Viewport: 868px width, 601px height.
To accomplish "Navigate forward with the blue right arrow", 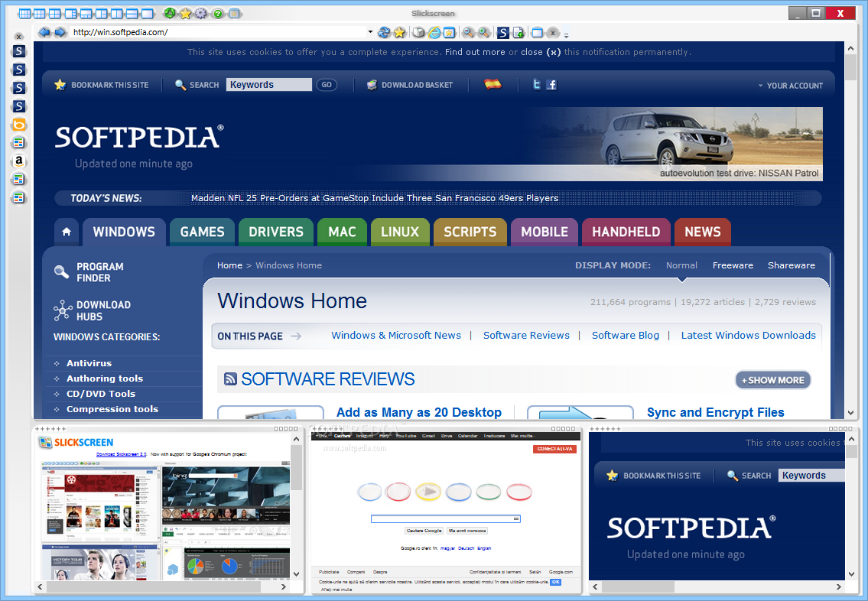I will pos(60,32).
